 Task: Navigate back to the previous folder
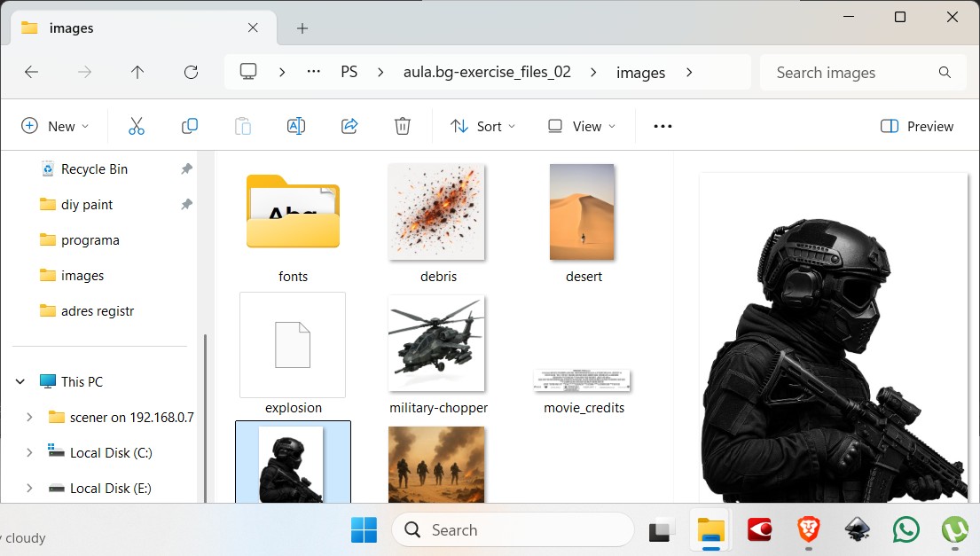click(32, 73)
